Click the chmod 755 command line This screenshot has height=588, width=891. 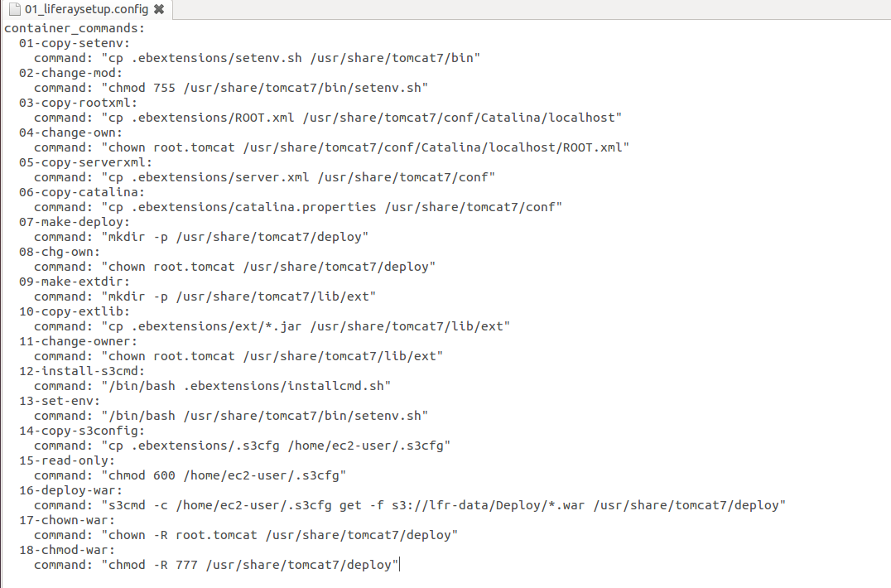click(231, 88)
